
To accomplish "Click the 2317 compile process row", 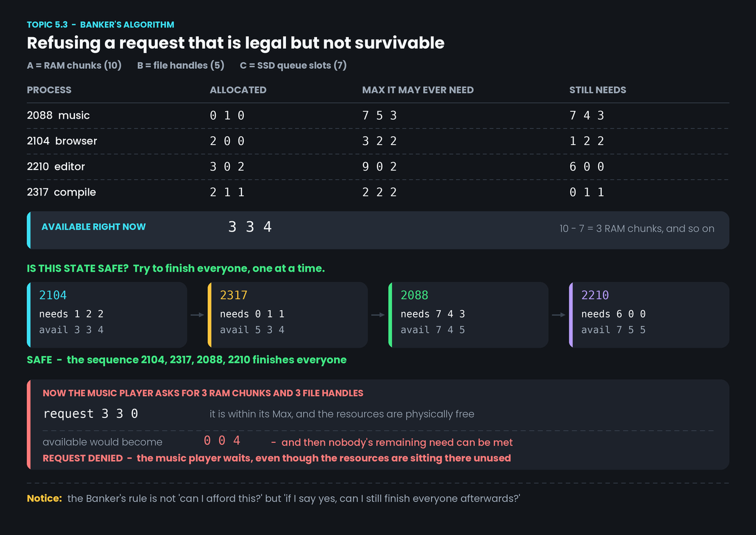I will 378,193.
